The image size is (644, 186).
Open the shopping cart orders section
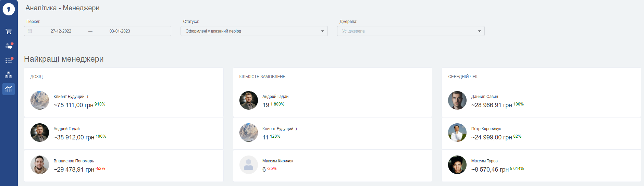9,32
